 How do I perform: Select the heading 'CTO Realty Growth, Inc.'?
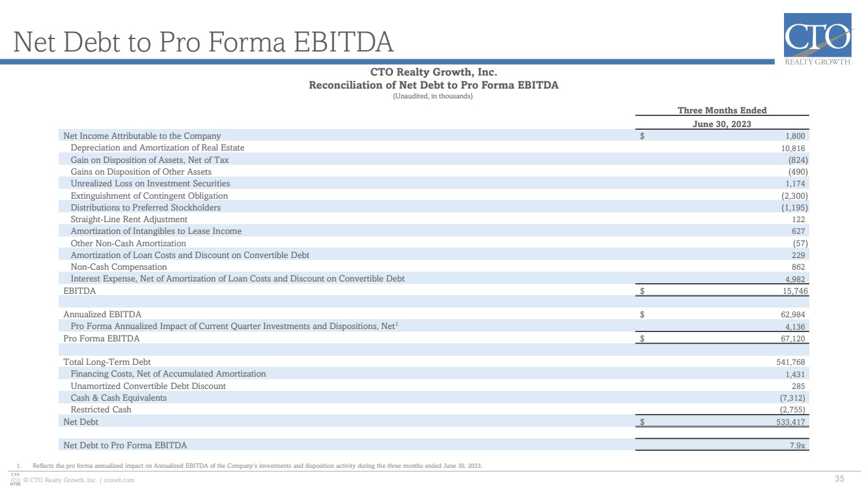click(434, 72)
